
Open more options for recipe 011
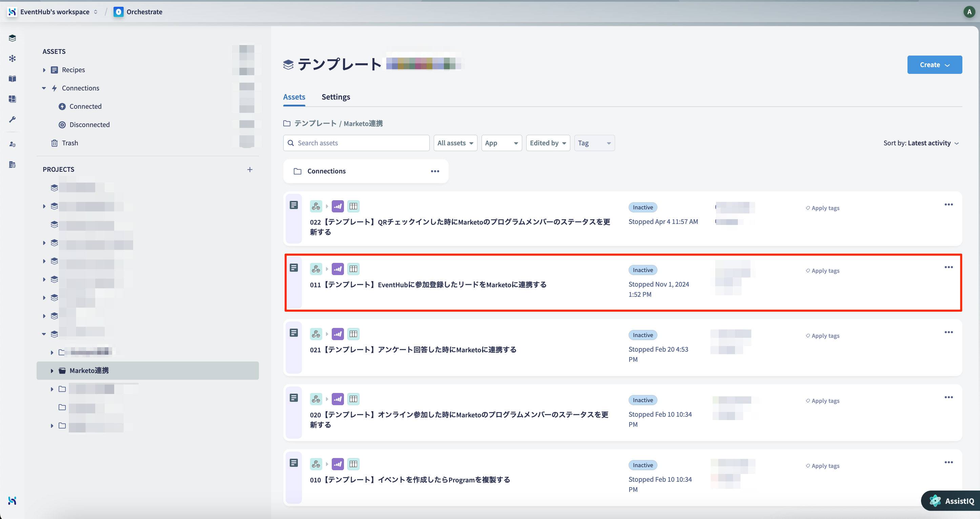948,267
